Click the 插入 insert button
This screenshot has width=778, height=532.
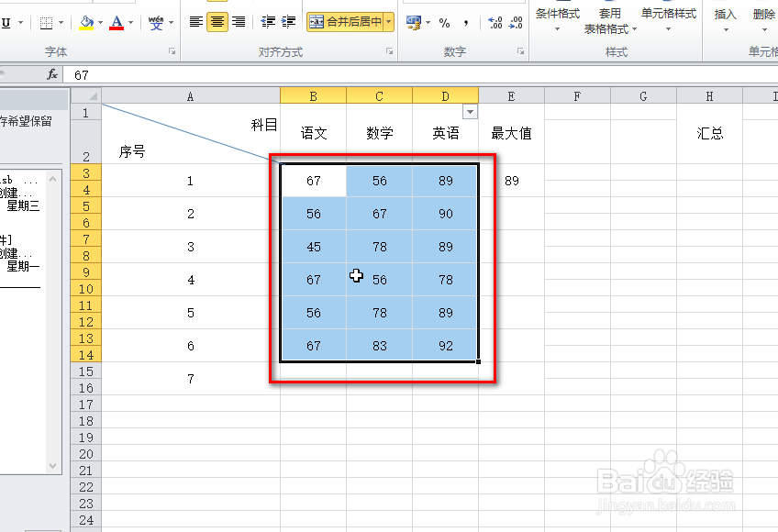tap(725, 13)
